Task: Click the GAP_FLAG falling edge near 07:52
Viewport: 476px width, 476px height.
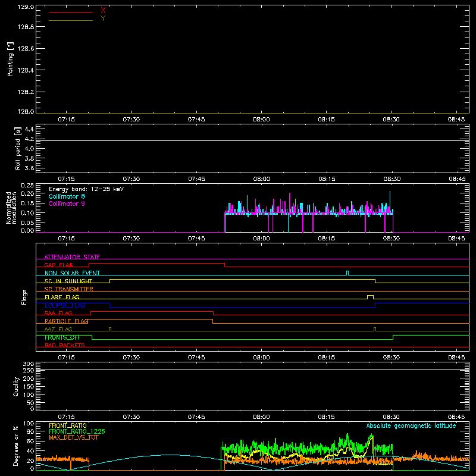Action: click(225, 265)
